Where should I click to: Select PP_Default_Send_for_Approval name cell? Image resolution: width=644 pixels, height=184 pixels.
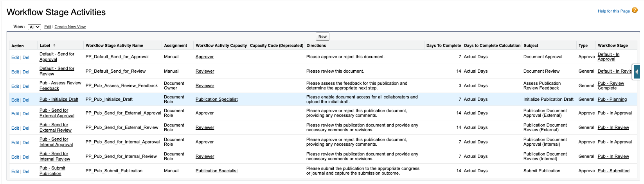pyautogui.click(x=117, y=57)
